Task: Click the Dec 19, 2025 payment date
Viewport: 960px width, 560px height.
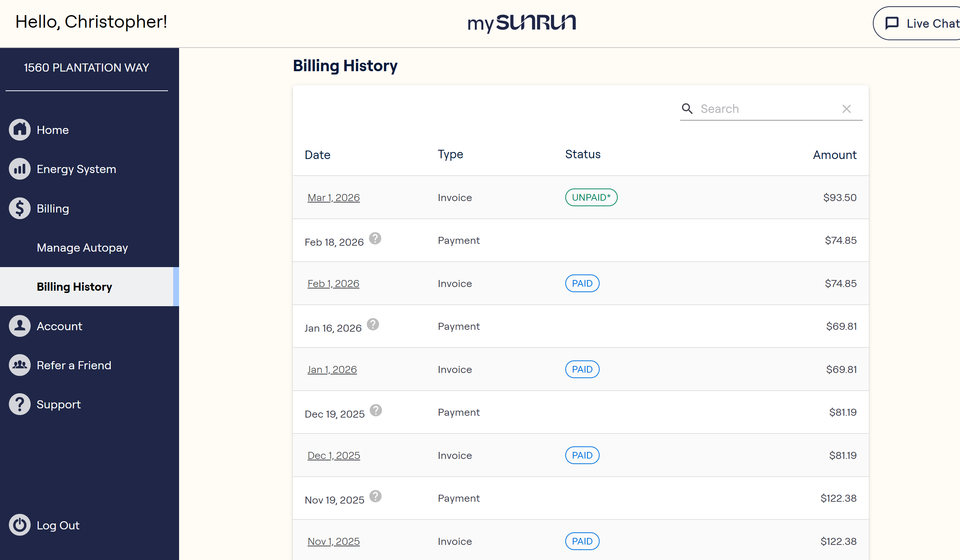Action: [x=335, y=415]
